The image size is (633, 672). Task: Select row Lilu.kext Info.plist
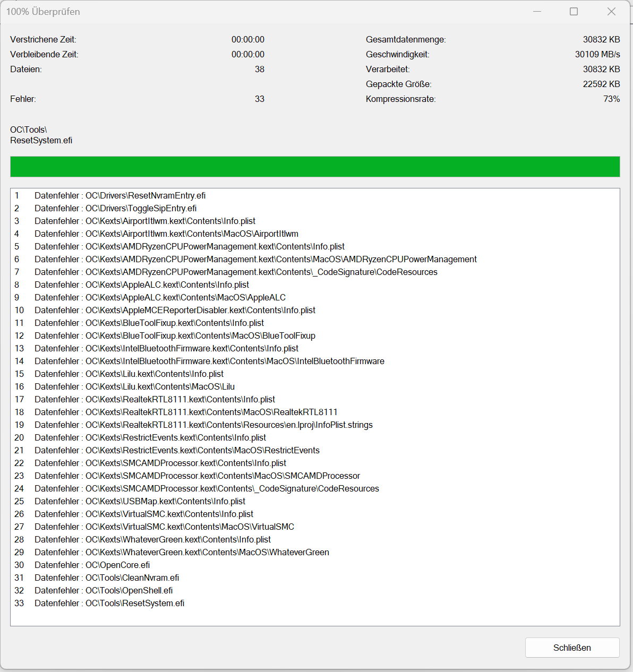pos(315,374)
